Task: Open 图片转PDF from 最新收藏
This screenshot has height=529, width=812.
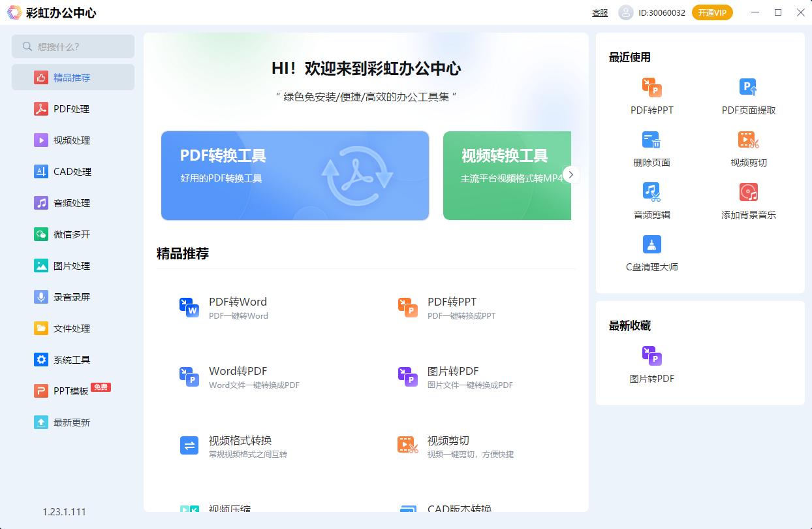Action: (650, 364)
